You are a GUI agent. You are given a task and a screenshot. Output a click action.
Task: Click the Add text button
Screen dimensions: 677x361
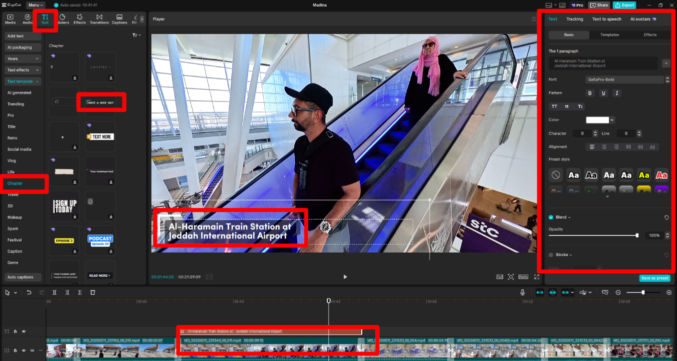coord(23,36)
